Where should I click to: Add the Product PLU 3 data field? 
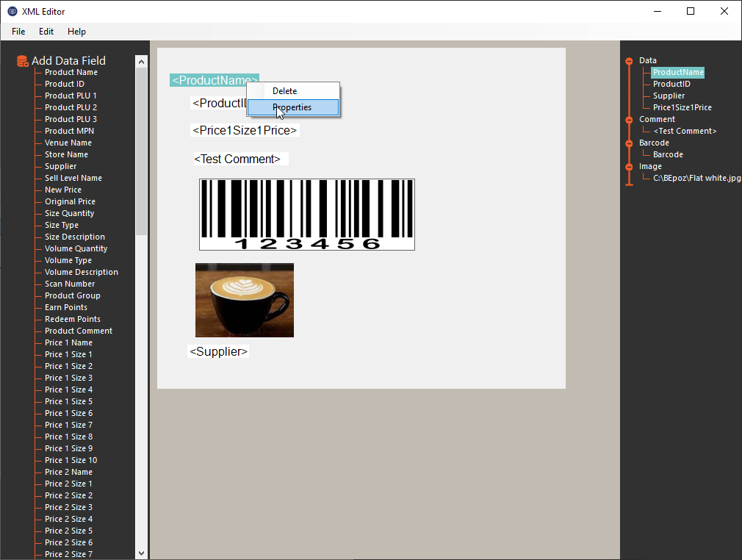tap(71, 119)
